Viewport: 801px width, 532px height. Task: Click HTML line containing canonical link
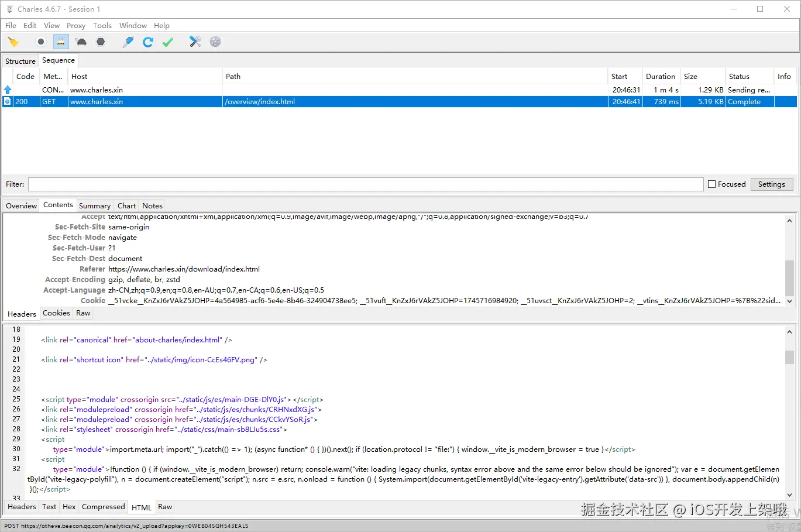coord(137,339)
